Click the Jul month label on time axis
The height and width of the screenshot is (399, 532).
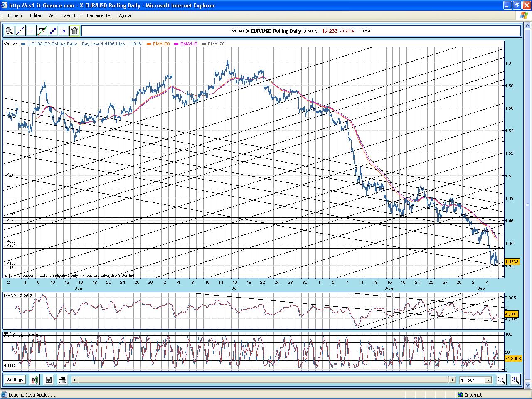(235, 288)
